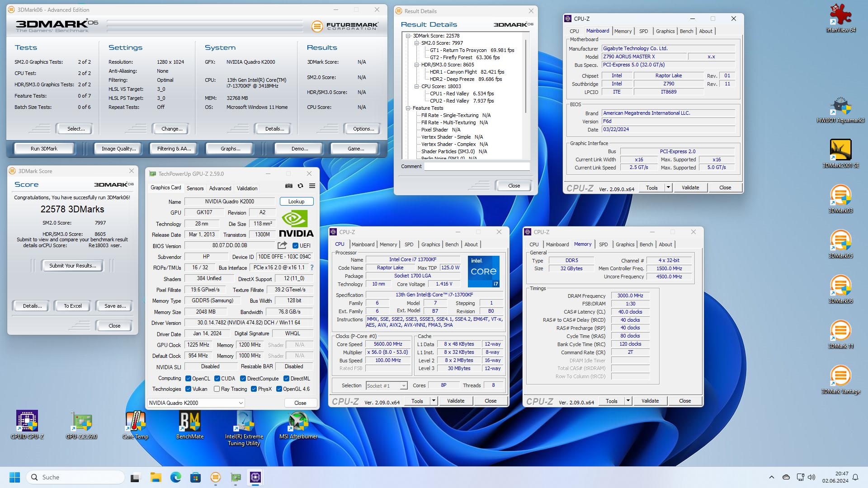Open Socket #1 selection dropdown in CPU-Z

point(387,386)
